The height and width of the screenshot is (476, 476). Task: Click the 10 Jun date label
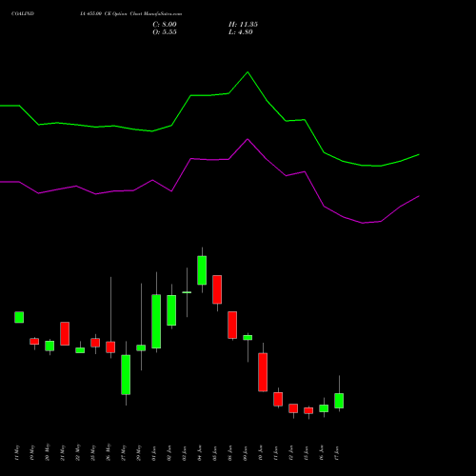[x=261, y=453]
